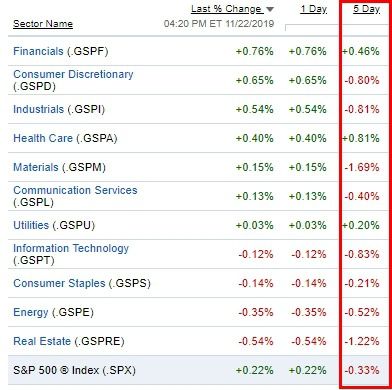This screenshot has height=390, width=392.
Task: Sort table by 1 Day column
Action: (313, 9)
